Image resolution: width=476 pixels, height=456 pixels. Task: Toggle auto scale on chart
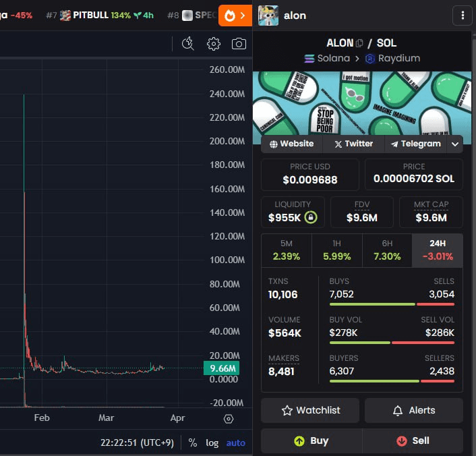click(x=235, y=443)
